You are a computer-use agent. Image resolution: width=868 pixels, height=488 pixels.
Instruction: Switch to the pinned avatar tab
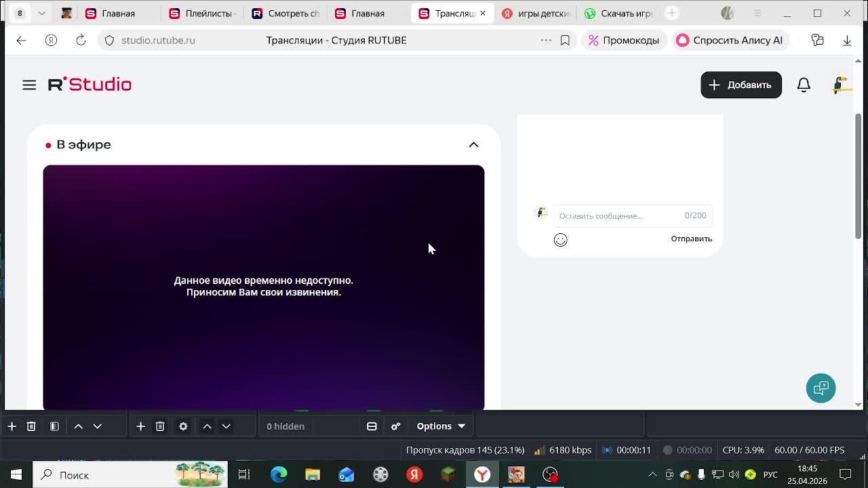66,13
